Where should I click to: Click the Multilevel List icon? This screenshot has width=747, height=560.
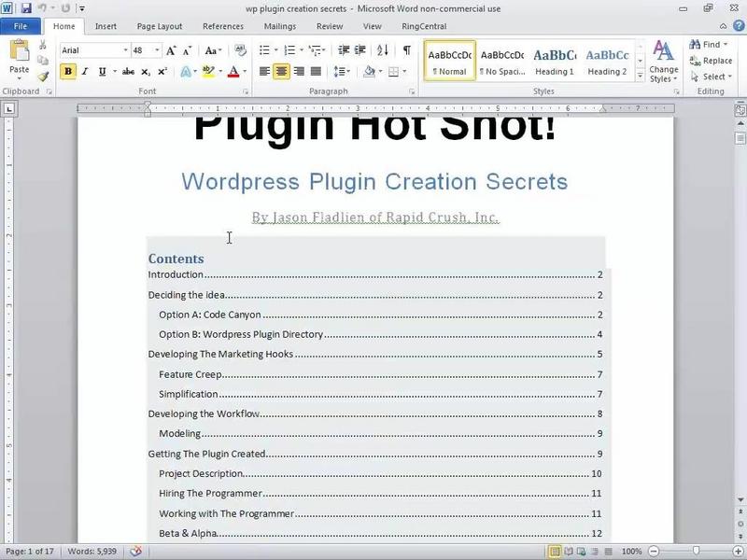315,50
